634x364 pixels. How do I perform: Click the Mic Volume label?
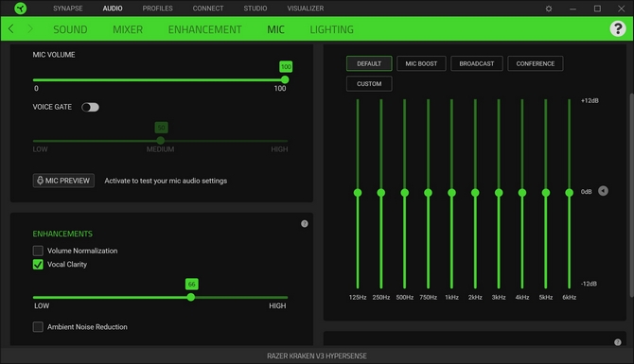tap(54, 55)
